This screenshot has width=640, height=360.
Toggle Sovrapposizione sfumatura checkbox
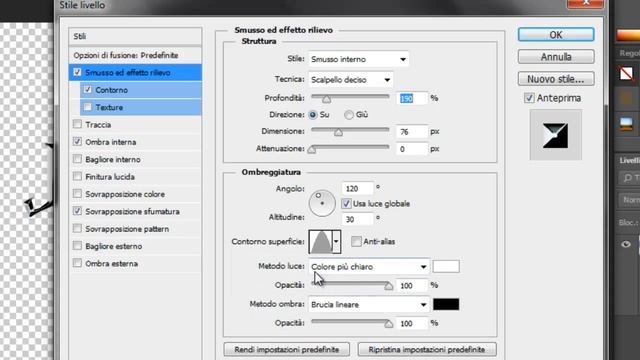(77, 211)
